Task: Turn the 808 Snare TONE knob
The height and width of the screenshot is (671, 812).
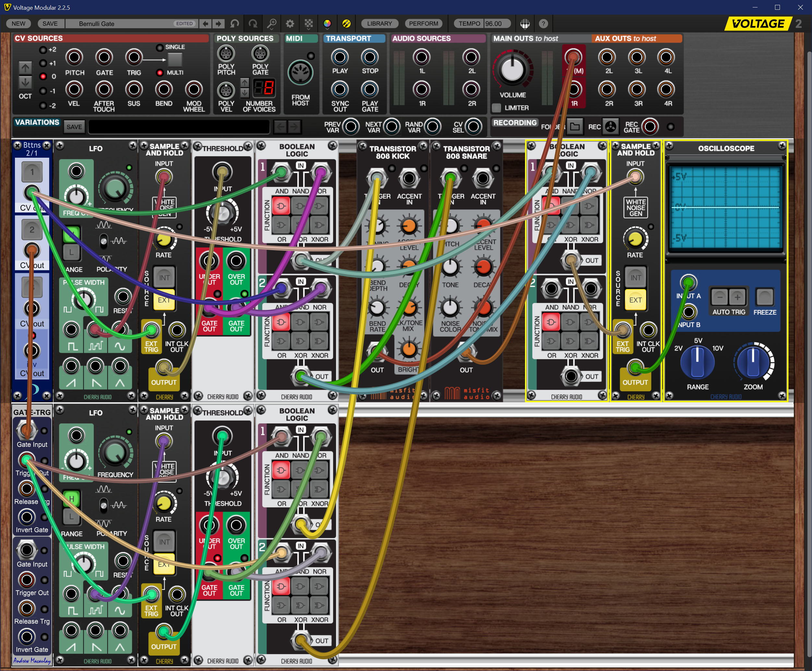Action: [450, 267]
